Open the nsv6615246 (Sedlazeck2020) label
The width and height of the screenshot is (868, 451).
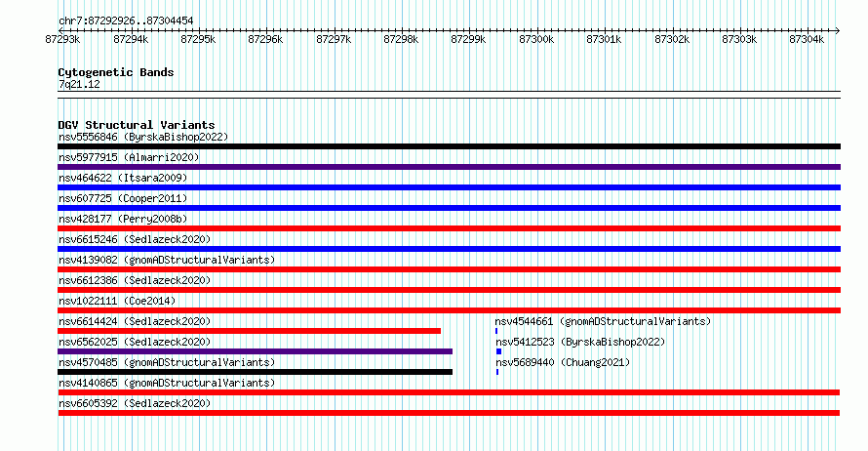tap(135, 239)
